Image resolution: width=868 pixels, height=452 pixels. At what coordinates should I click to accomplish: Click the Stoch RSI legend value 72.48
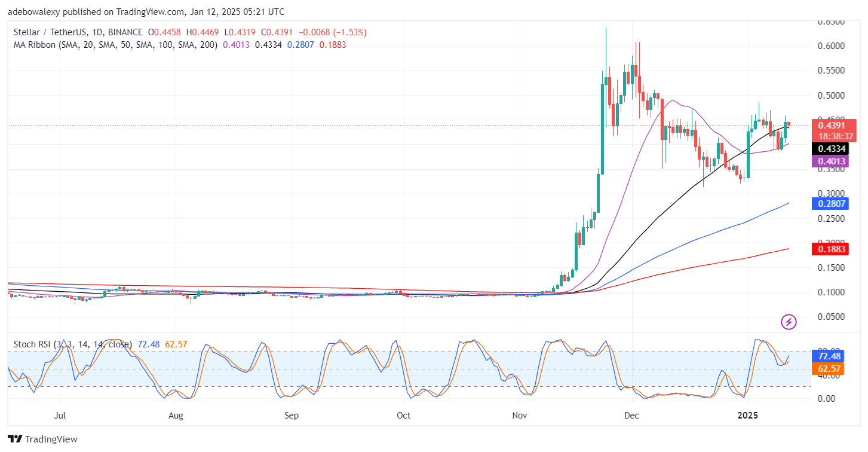[148, 344]
